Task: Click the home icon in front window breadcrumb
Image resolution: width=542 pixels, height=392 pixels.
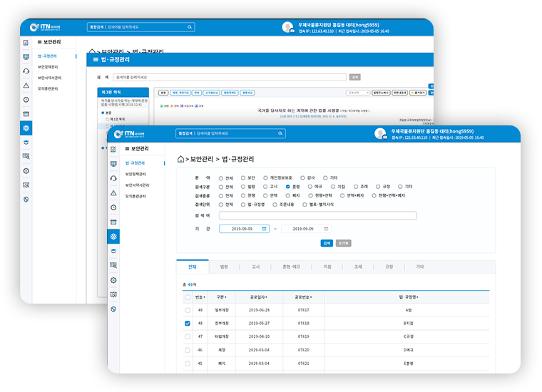Action: pyautogui.click(x=180, y=159)
